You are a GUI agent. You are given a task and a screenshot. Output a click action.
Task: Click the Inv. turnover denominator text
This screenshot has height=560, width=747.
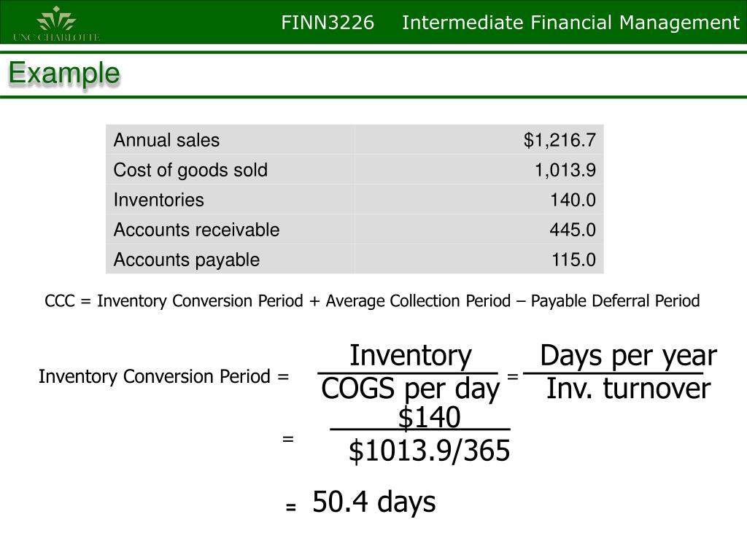tap(628, 388)
